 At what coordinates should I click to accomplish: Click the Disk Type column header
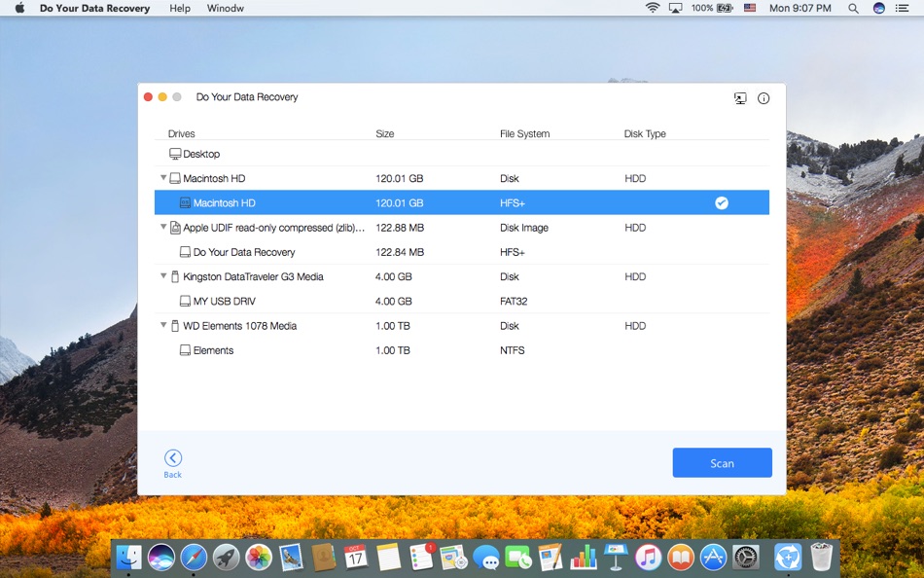pos(645,134)
